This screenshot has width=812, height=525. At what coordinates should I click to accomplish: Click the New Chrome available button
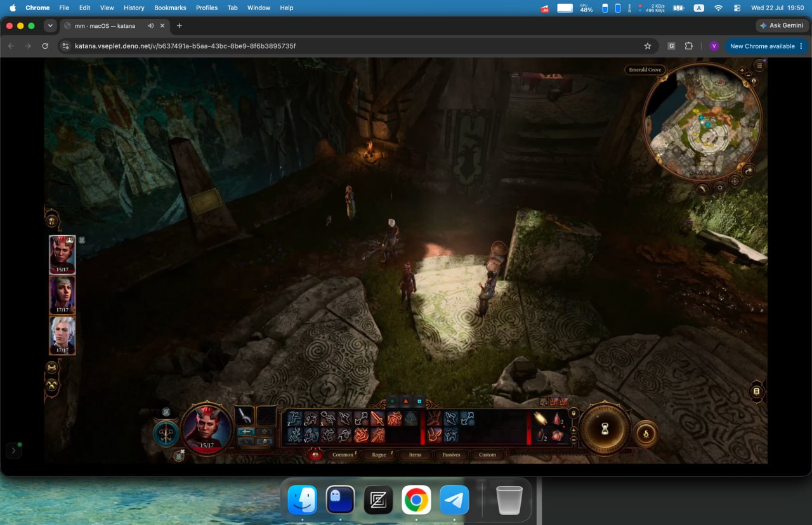pos(762,46)
